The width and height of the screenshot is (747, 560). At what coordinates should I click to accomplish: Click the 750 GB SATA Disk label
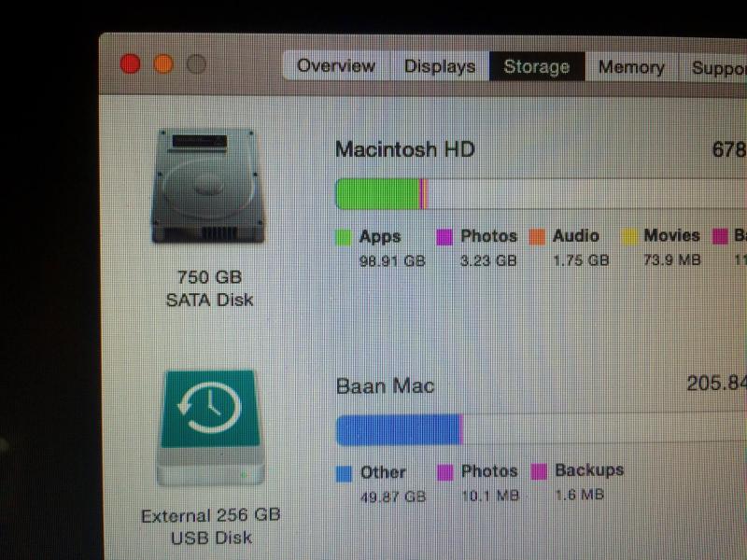(x=209, y=288)
